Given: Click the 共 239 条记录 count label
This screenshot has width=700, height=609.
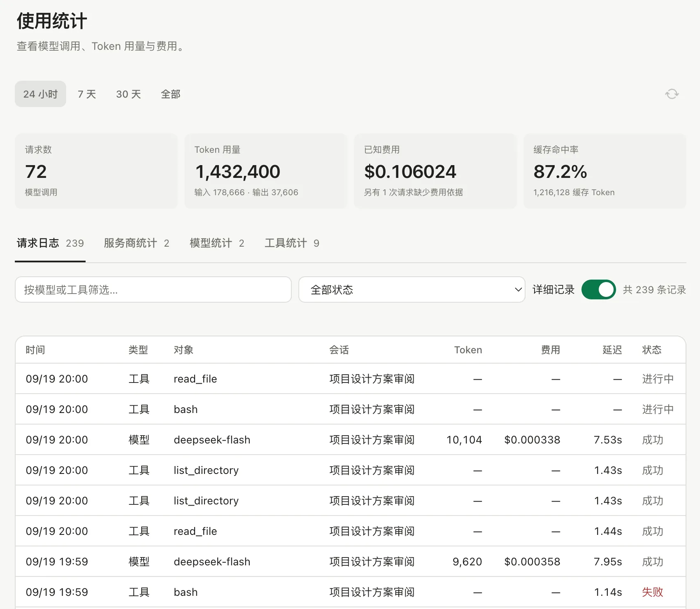Looking at the screenshot, I should [654, 289].
